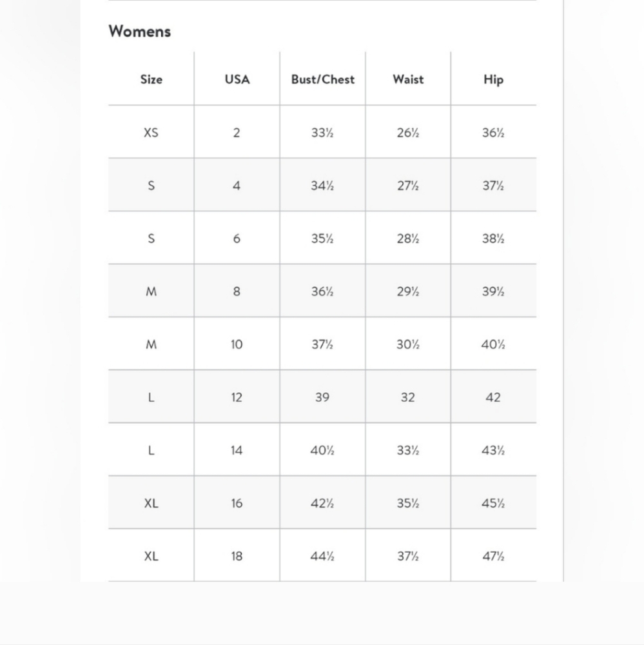Click USA size 4 cell
This screenshot has width=644, height=645.
(237, 185)
